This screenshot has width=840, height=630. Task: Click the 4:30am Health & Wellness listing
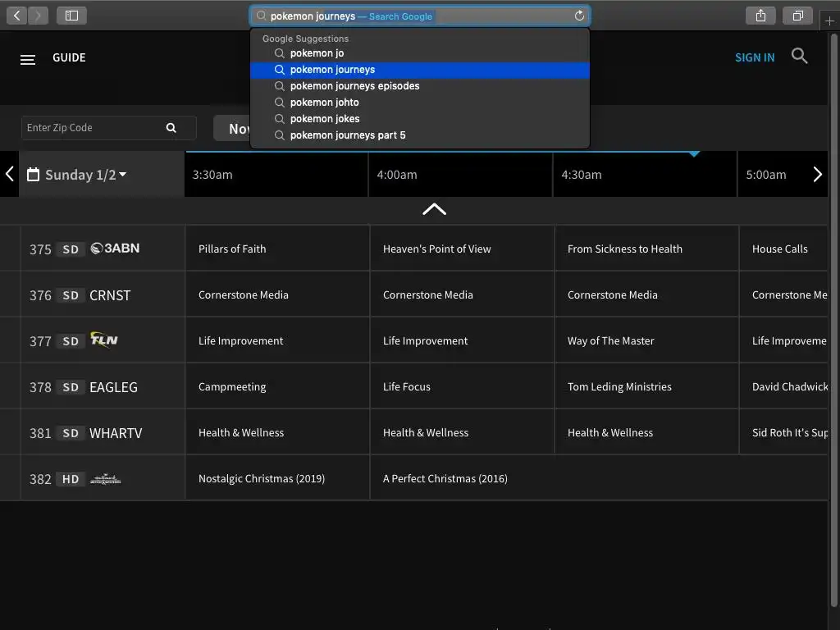(646, 432)
